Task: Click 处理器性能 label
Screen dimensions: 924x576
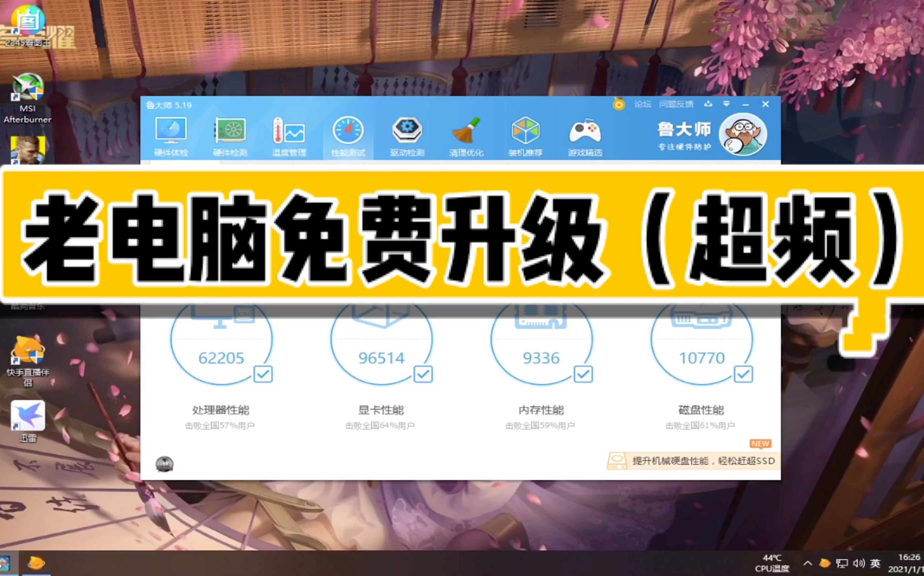Action: pyautogui.click(x=221, y=410)
